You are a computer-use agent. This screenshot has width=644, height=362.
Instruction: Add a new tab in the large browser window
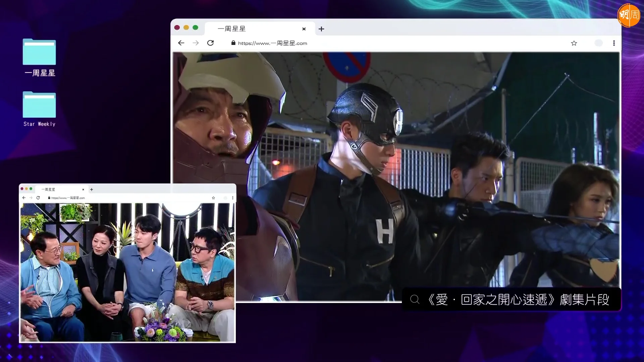tap(321, 29)
